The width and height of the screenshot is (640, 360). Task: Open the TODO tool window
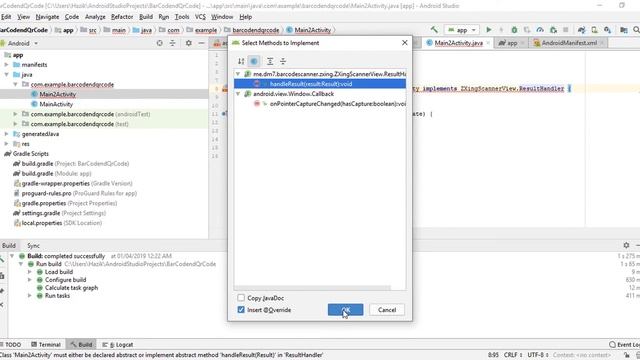(11, 344)
